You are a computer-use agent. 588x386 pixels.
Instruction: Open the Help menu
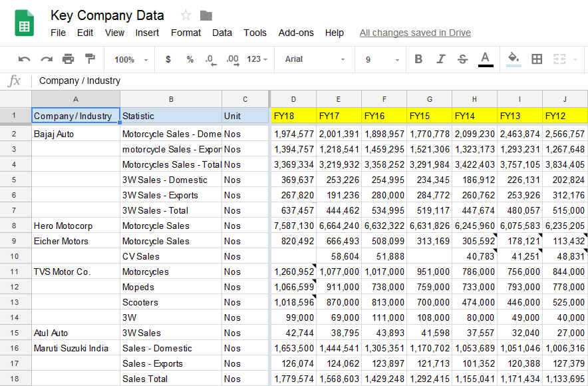334,33
